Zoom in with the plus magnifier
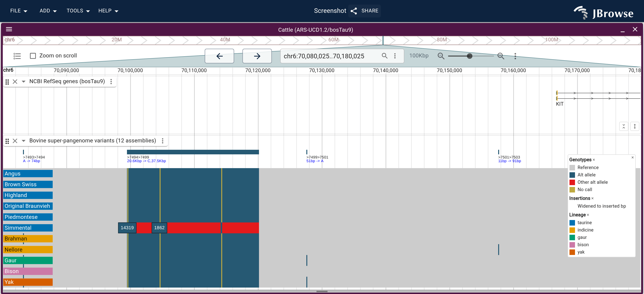Viewport: 644px width, 294px height. [x=500, y=56]
